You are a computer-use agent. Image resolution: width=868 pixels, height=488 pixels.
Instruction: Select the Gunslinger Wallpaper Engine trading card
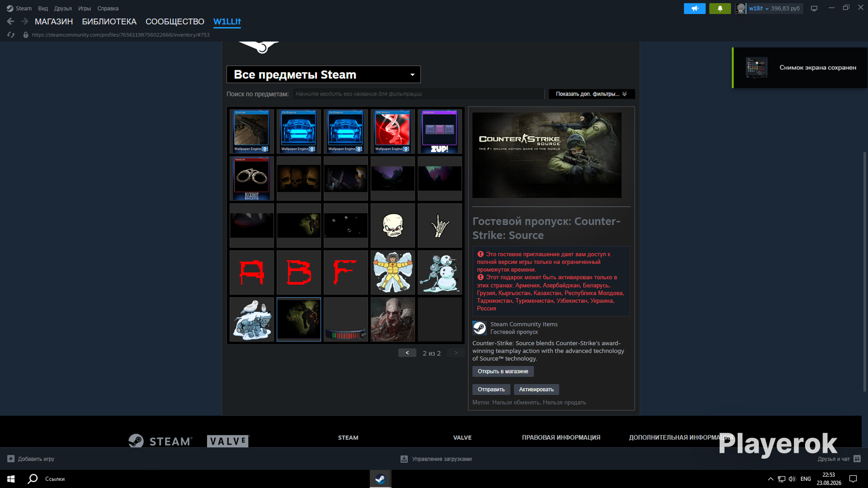click(251, 131)
